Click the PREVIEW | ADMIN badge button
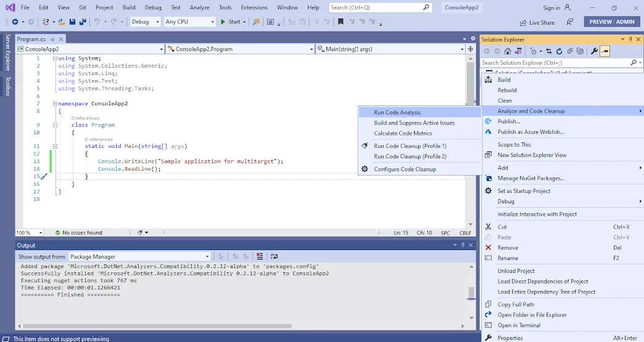Screen dimensions: 644x342 coord(612,22)
